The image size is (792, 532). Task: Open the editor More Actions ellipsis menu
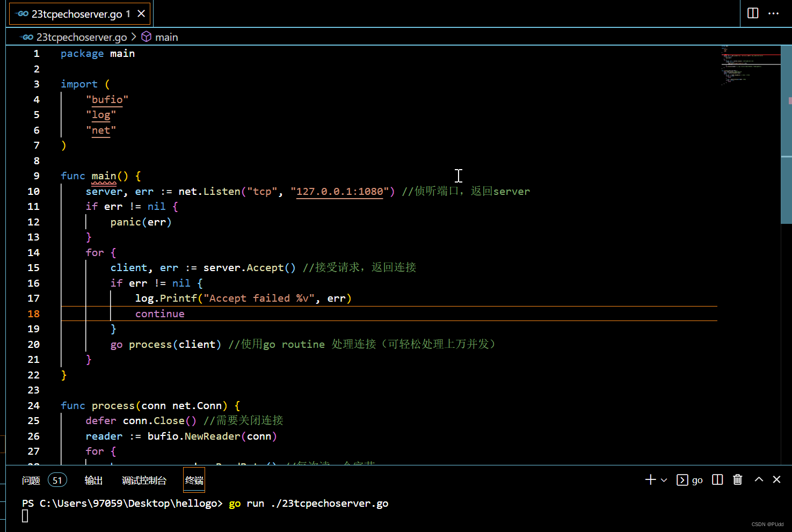pyautogui.click(x=773, y=13)
